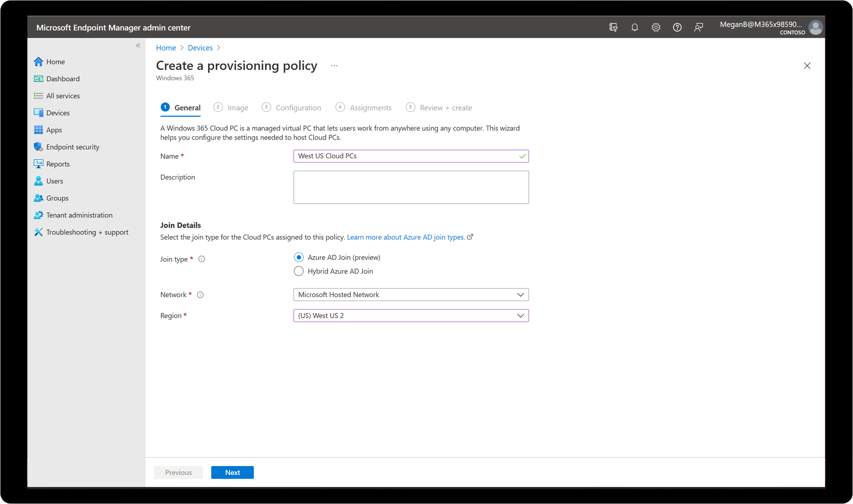Click the Description text area
Screen dimensions: 853x504
[411, 186]
